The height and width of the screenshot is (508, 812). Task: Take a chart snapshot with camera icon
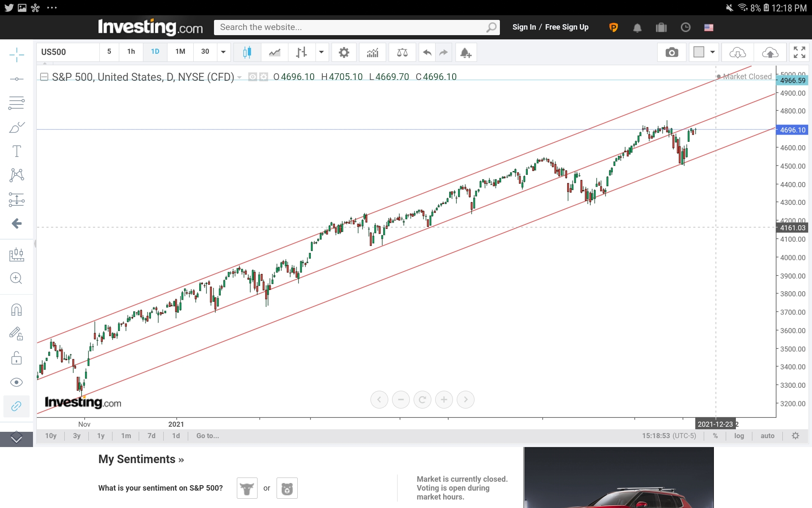pos(672,52)
